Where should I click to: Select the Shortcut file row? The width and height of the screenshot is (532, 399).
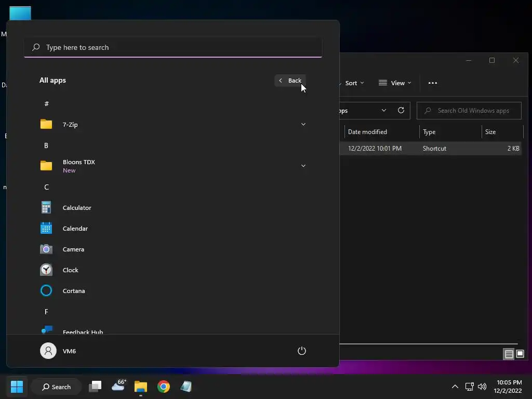(431, 148)
